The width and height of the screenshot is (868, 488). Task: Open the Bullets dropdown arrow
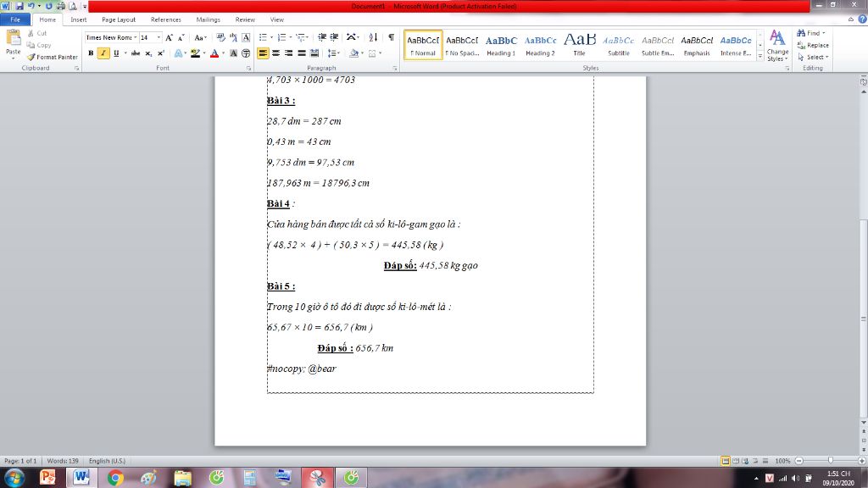[x=271, y=37]
